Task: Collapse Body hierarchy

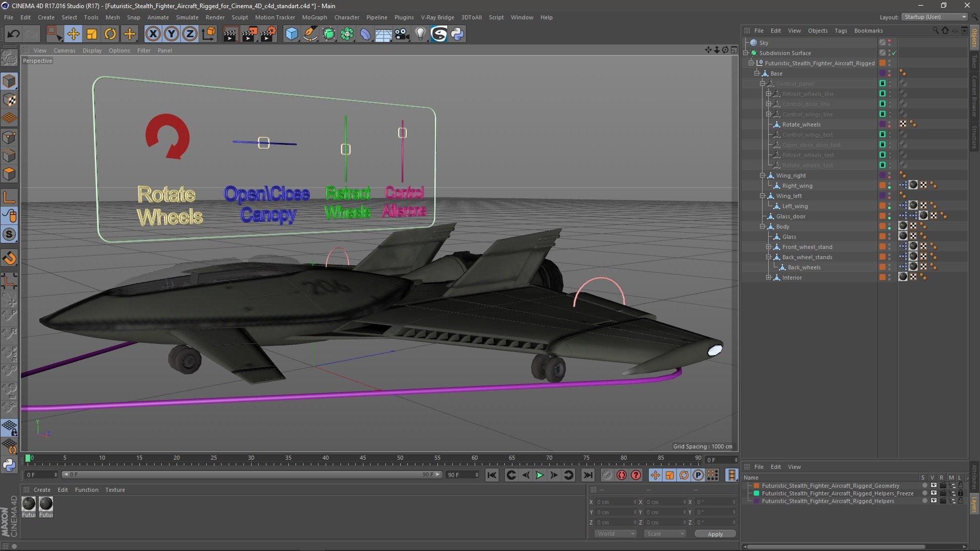Action: 763,227
